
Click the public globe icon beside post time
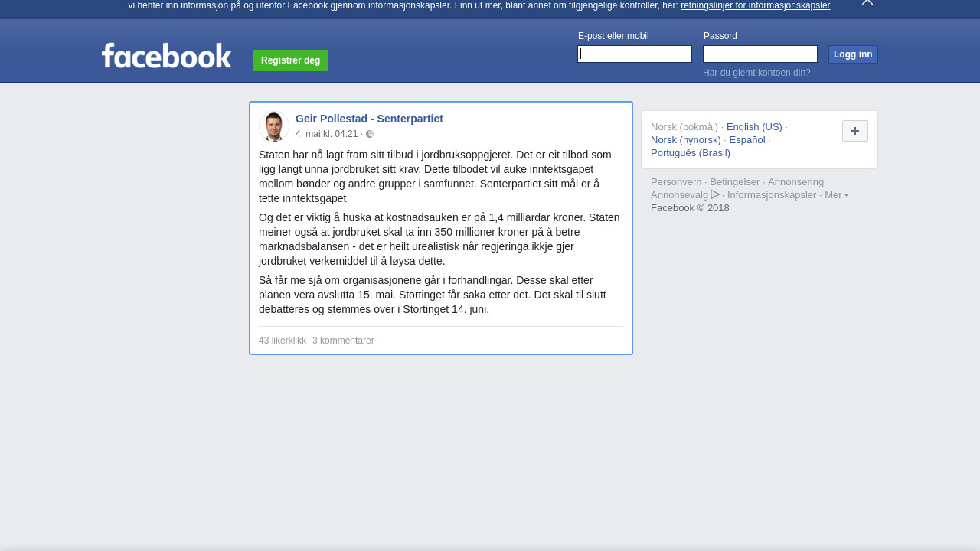click(x=370, y=134)
